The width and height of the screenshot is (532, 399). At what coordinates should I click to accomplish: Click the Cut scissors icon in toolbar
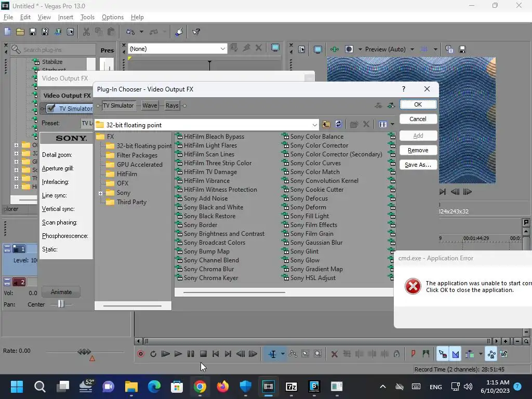click(x=87, y=32)
